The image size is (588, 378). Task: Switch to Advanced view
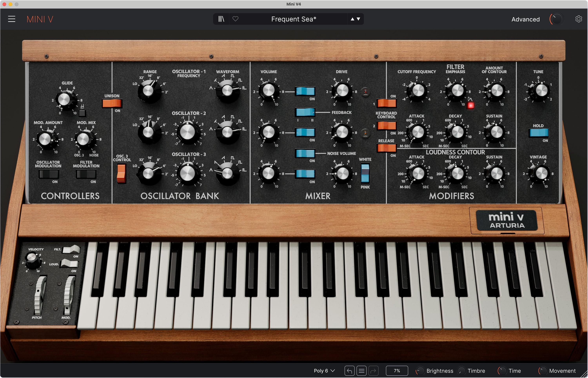coord(525,19)
